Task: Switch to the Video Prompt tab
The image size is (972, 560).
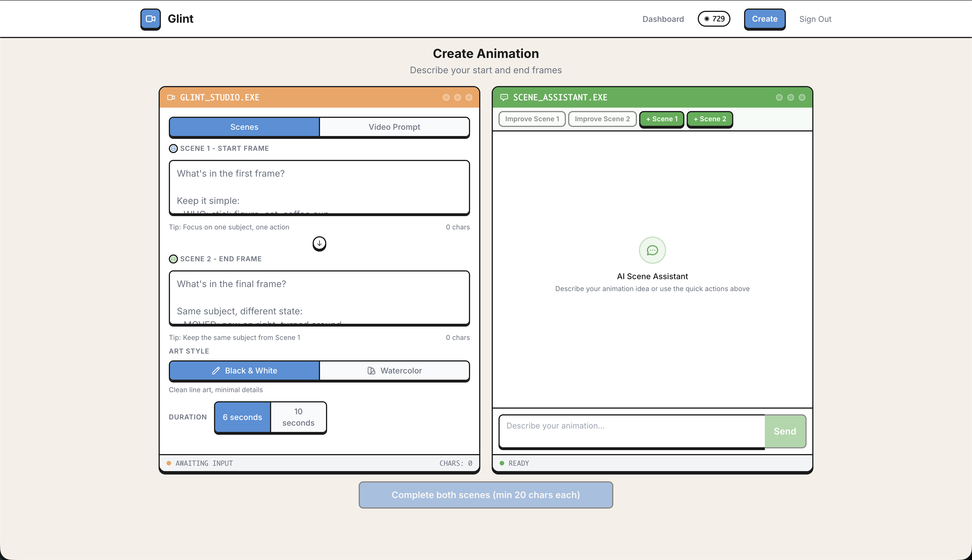Action: 394,127
